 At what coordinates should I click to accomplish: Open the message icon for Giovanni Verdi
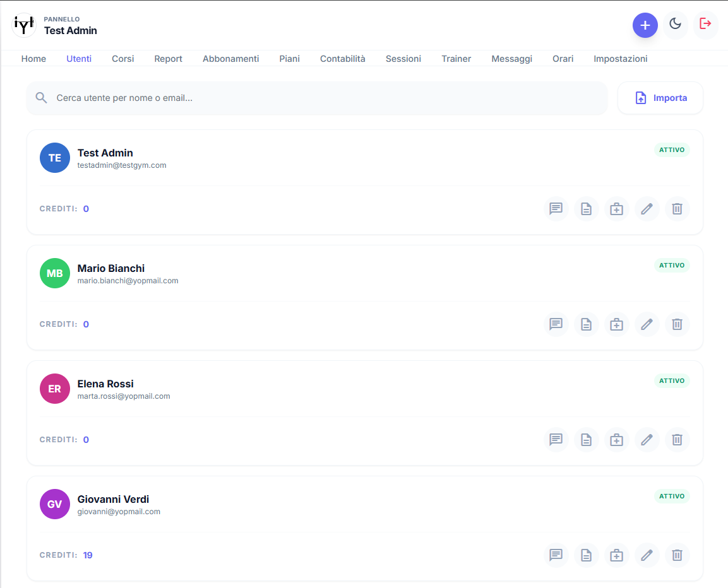coord(556,555)
